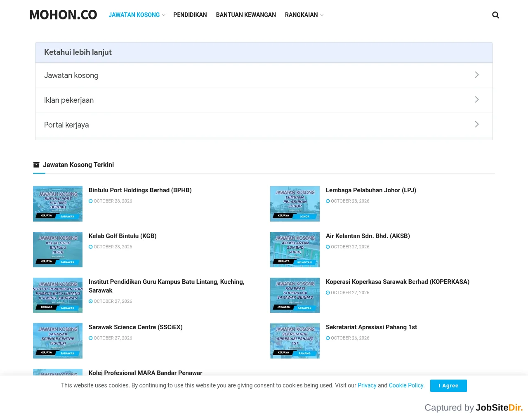The image size is (528, 420).
Task: Click the clock icon beside Sekretariat Apresiasi date
Action: click(x=328, y=338)
